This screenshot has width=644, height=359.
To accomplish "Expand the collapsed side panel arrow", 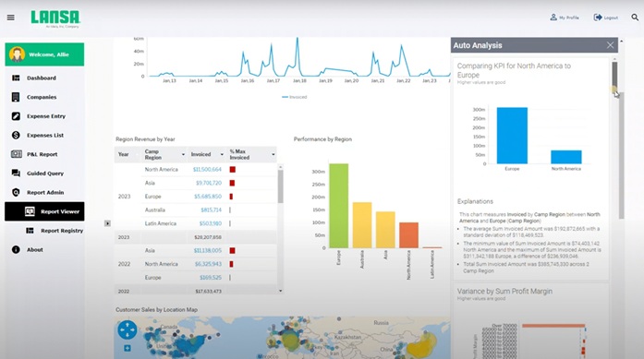I will [x=107, y=223].
